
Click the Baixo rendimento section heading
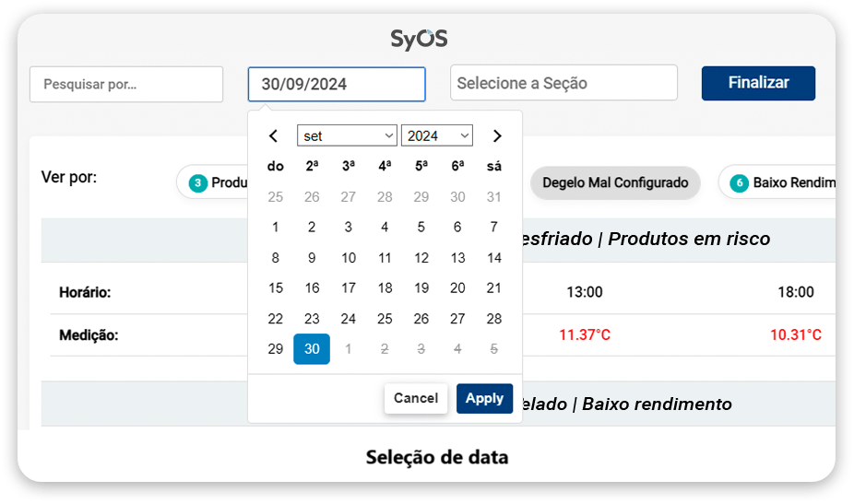(x=657, y=404)
